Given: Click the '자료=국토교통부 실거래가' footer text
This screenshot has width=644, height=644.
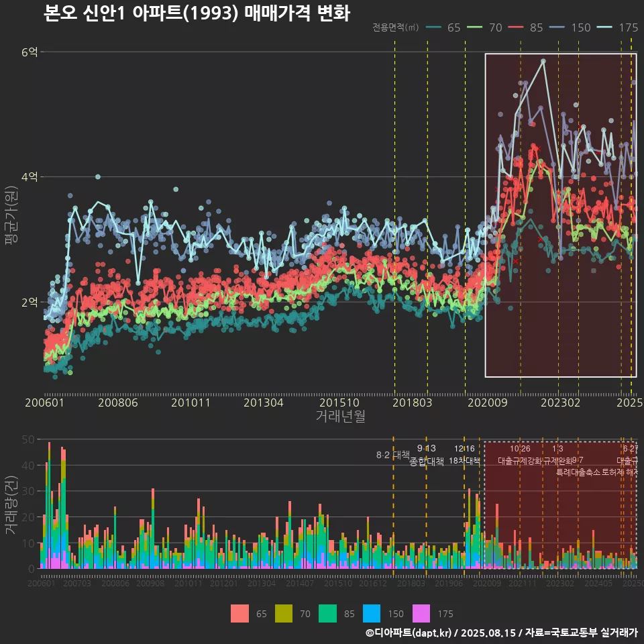Looking at the screenshot, I should (582, 633).
